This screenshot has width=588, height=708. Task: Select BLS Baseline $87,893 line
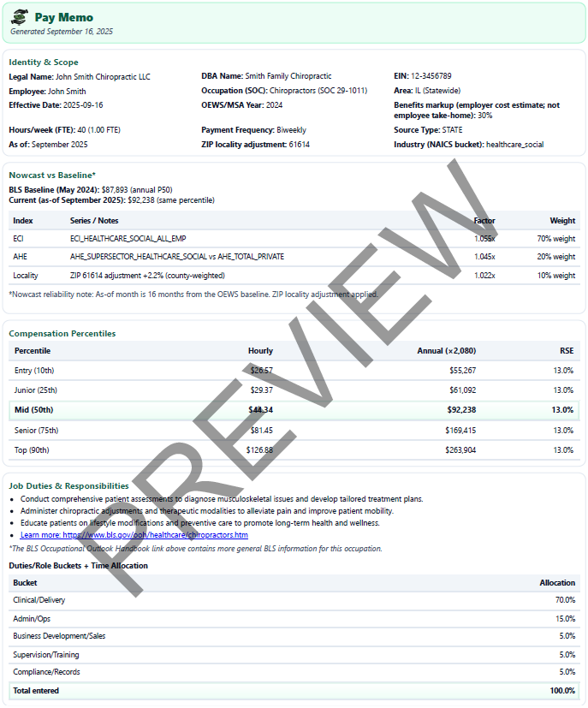(91, 190)
